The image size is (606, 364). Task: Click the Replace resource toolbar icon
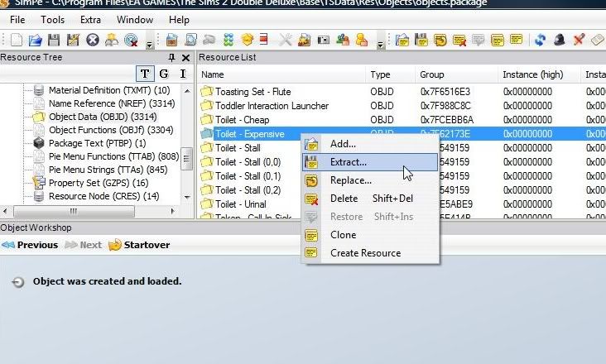tap(440, 40)
